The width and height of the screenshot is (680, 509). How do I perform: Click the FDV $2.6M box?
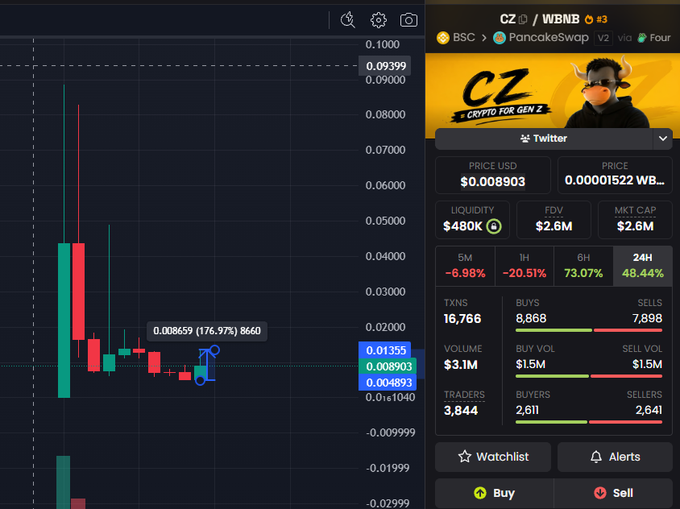click(553, 219)
